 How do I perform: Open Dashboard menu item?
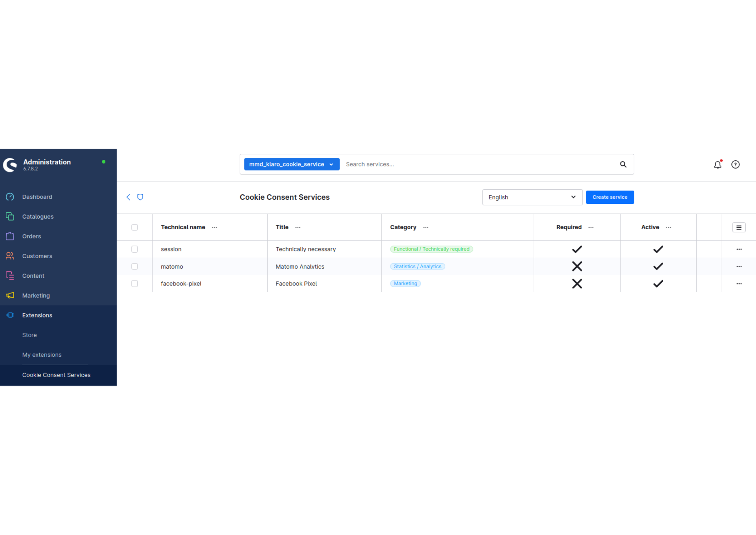click(x=58, y=197)
